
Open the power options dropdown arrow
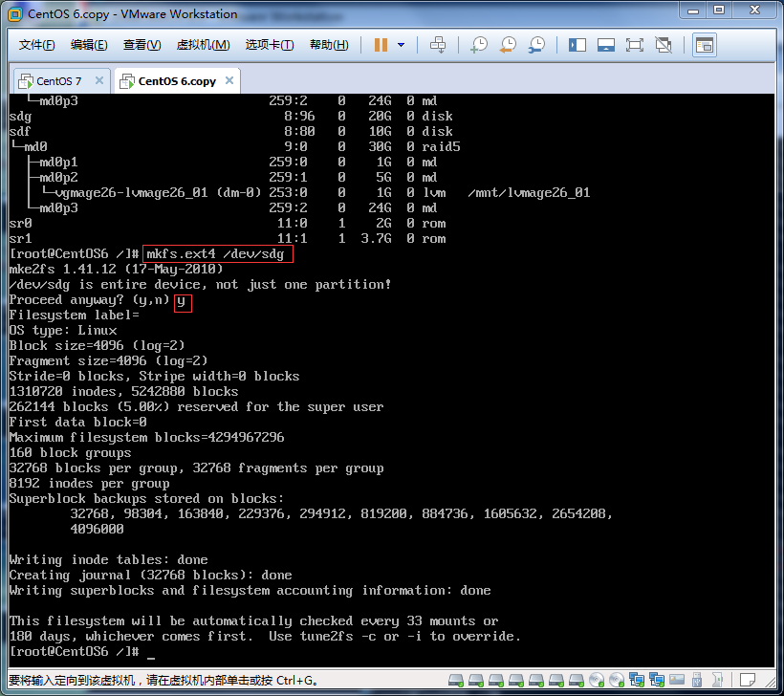click(x=401, y=45)
